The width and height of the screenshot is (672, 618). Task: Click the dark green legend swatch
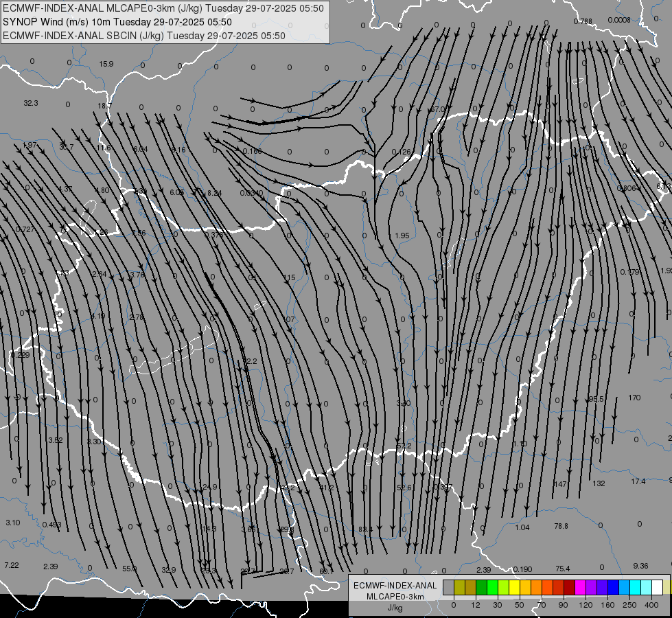point(482,587)
